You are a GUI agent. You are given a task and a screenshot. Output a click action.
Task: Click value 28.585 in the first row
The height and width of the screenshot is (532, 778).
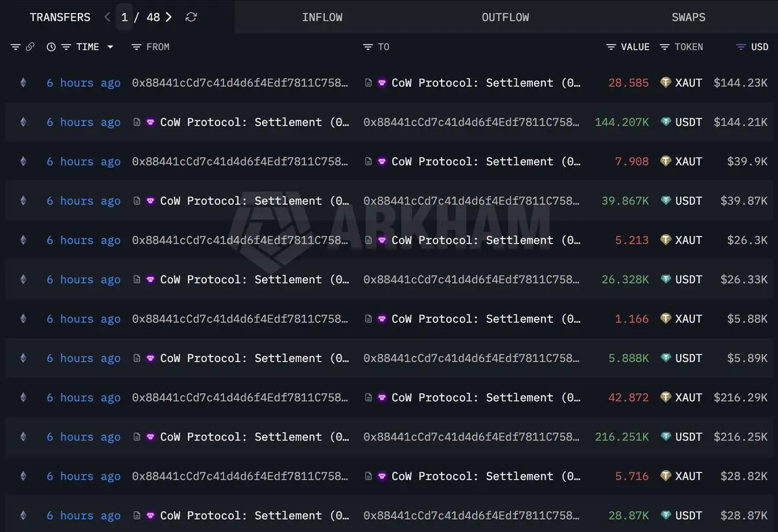tap(628, 83)
